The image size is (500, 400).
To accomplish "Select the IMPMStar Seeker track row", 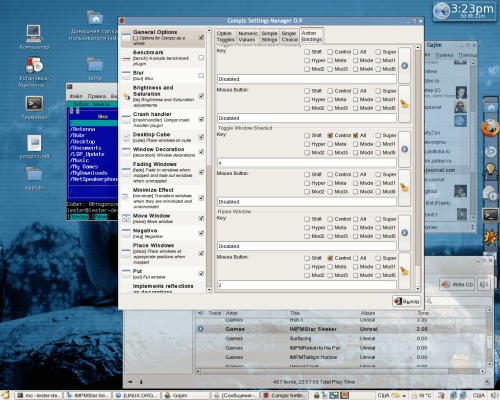I will pyautogui.click(x=341, y=329).
